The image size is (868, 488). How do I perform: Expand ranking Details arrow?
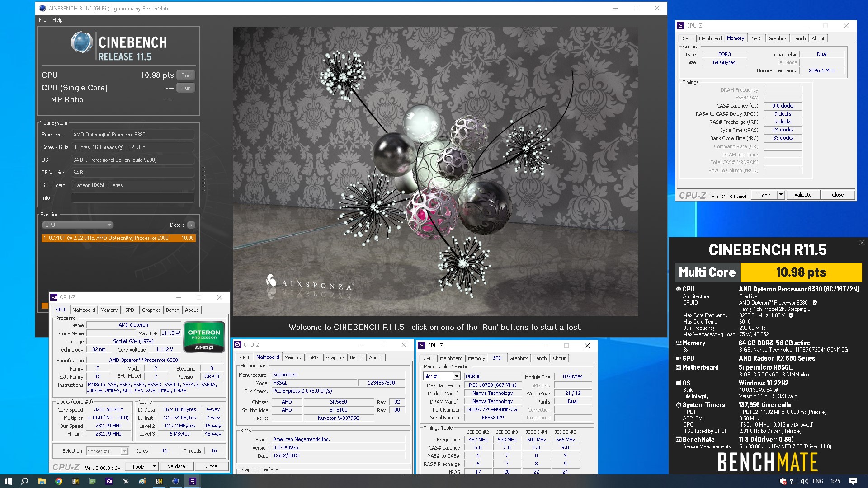191,225
